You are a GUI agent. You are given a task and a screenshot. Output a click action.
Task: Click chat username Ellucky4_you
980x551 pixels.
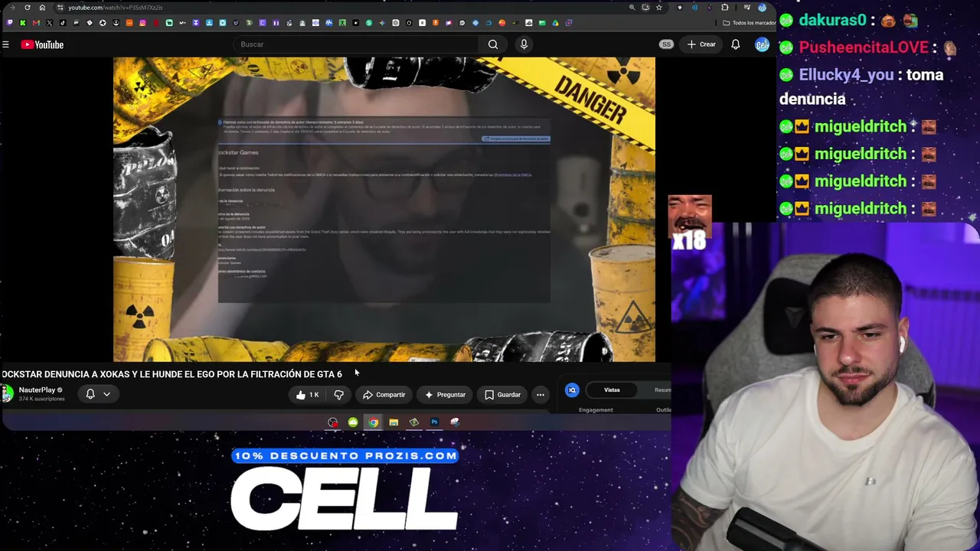(844, 75)
